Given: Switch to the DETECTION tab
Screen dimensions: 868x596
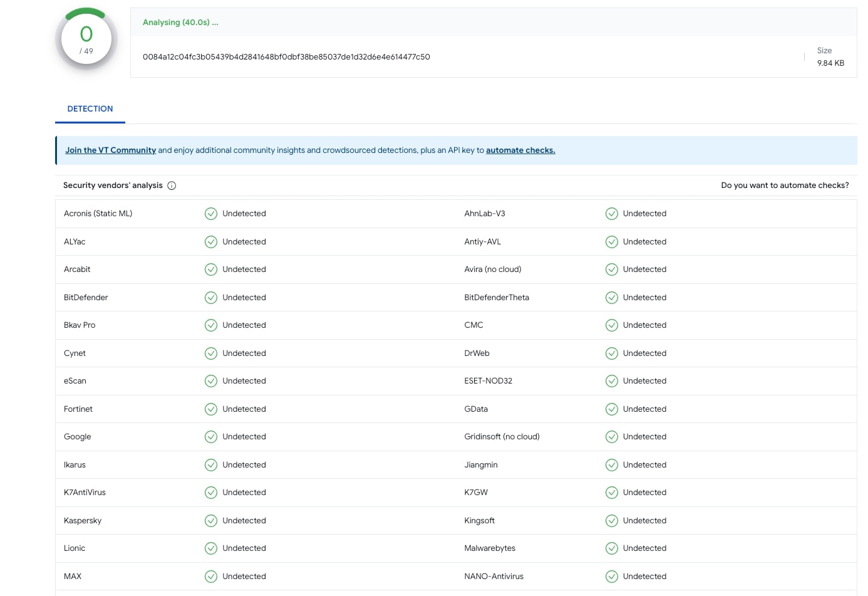Looking at the screenshot, I should 90,108.
